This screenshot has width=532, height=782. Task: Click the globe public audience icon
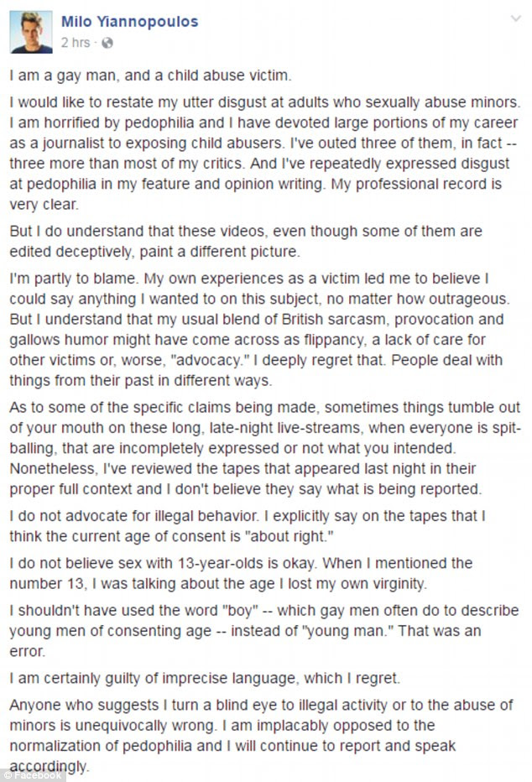click(x=107, y=44)
